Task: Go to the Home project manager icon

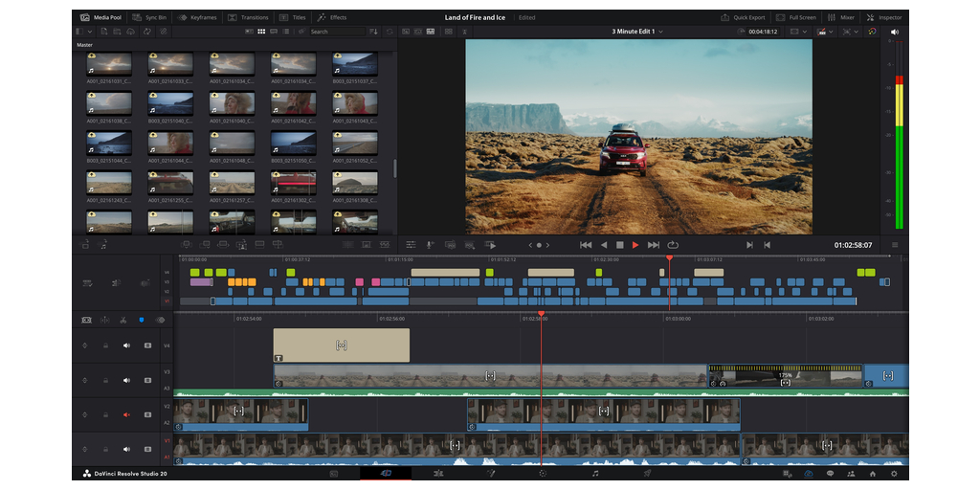Action: coord(872,473)
